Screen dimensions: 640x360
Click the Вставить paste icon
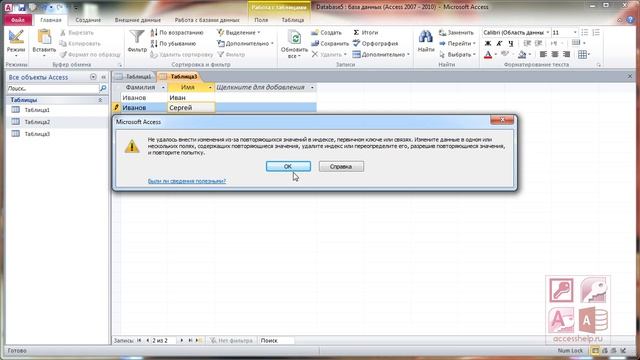[x=44, y=38]
